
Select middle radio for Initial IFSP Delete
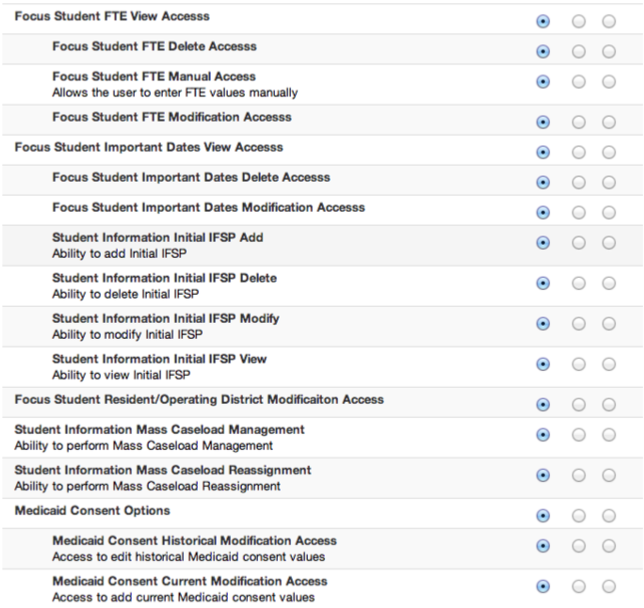click(x=579, y=283)
